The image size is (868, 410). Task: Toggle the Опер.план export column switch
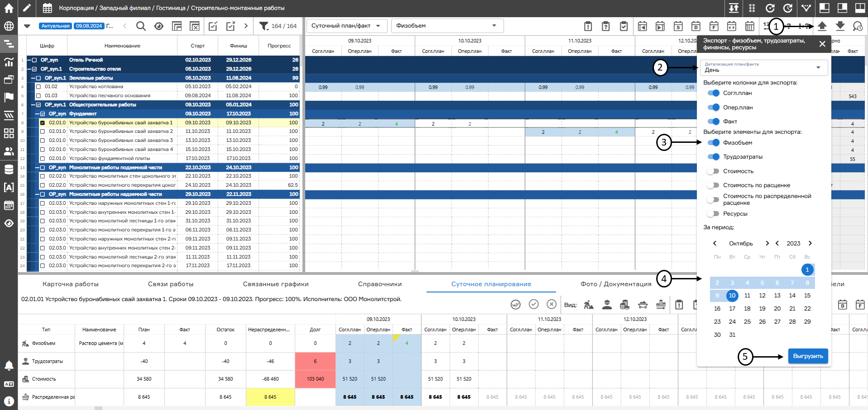click(714, 107)
